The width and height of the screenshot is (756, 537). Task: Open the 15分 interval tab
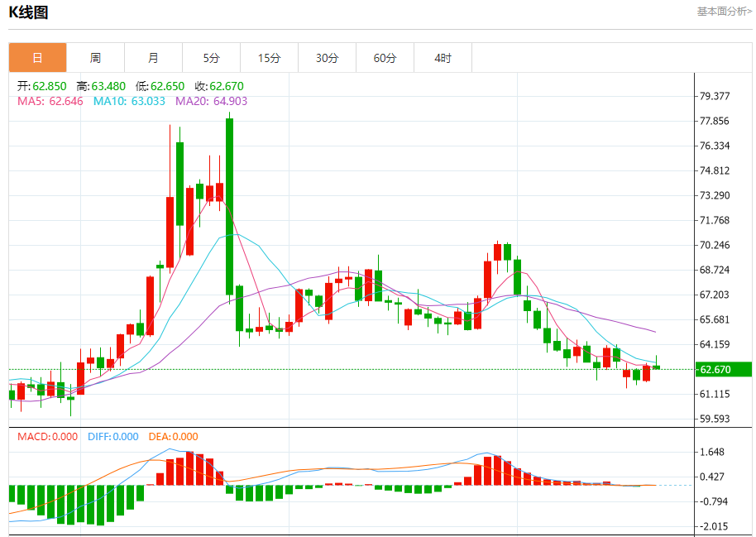(x=269, y=58)
